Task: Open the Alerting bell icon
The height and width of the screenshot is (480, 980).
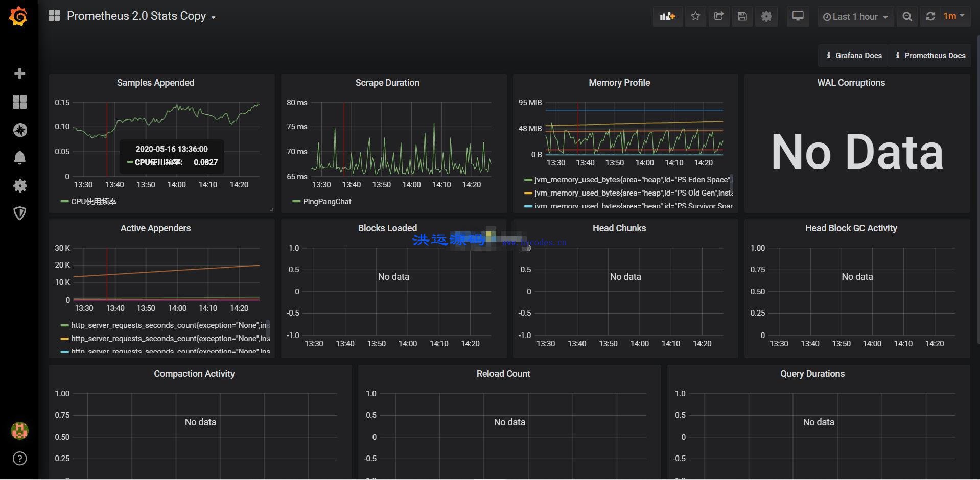Action: pos(19,158)
